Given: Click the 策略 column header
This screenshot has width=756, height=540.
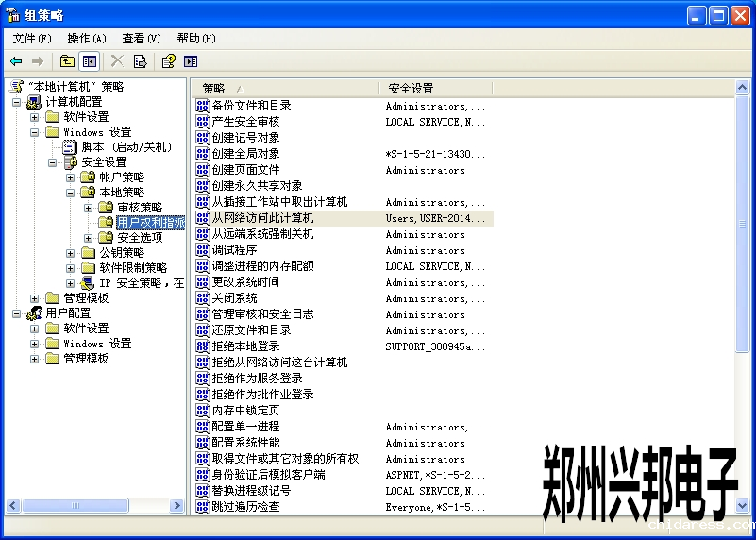Looking at the screenshot, I should tap(283, 88).
